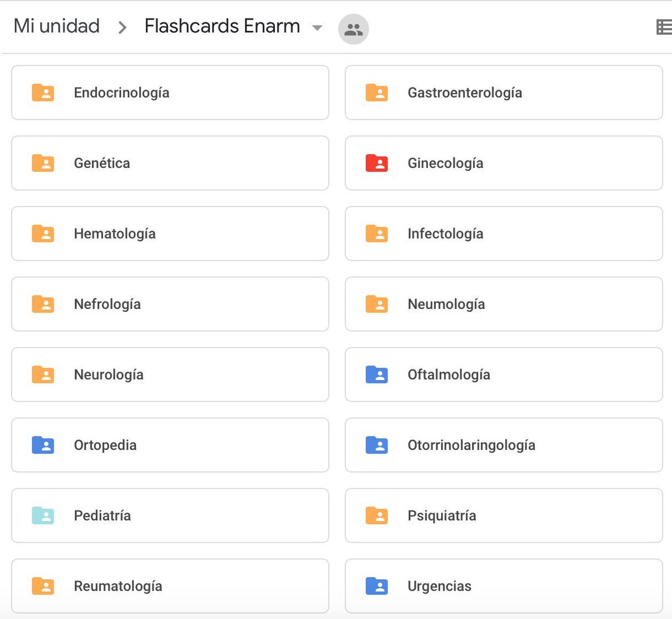
Task: Navigate to Mi unidad via breadcrumb
Action: [x=55, y=26]
